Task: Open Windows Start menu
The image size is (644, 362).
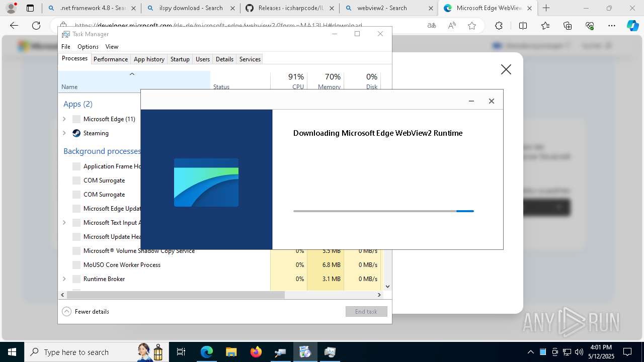Action: (x=12, y=352)
